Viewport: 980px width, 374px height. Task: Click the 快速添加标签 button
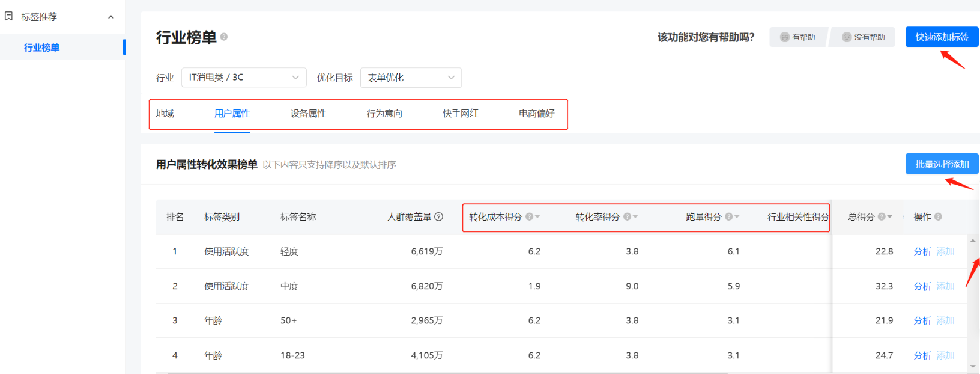[x=942, y=37]
